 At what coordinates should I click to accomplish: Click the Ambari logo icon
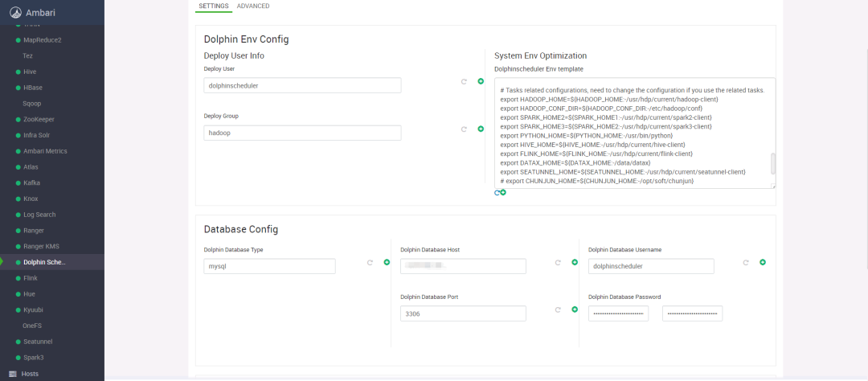click(15, 13)
